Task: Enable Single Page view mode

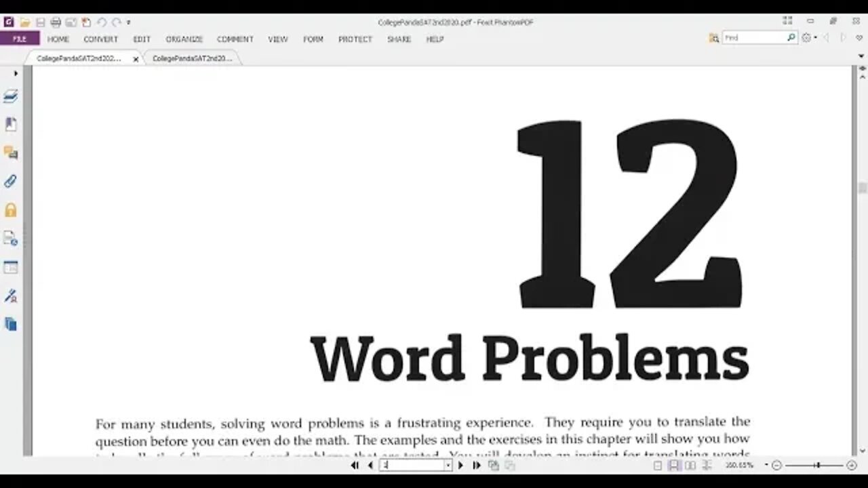Action: pyautogui.click(x=658, y=466)
